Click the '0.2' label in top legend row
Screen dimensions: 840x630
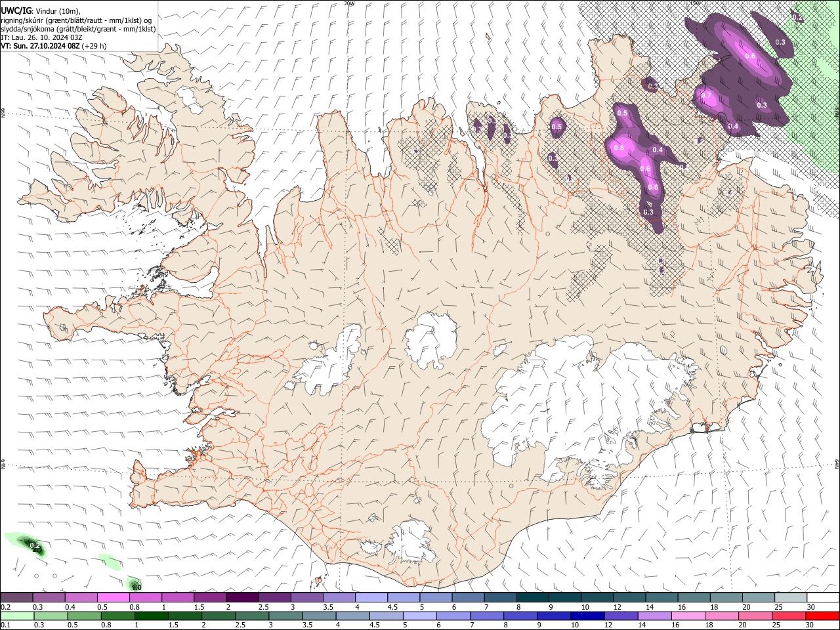[x=5, y=607]
